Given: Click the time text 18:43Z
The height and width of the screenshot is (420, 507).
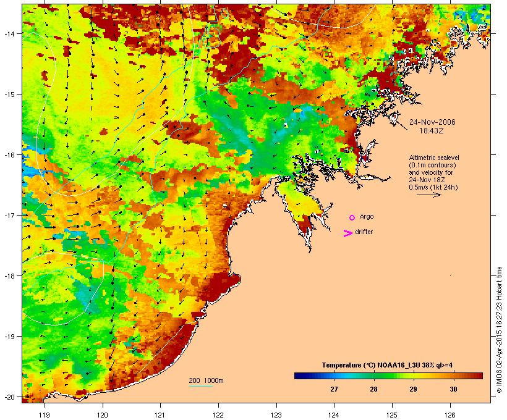Looking at the screenshot, I should coord(432,131).
